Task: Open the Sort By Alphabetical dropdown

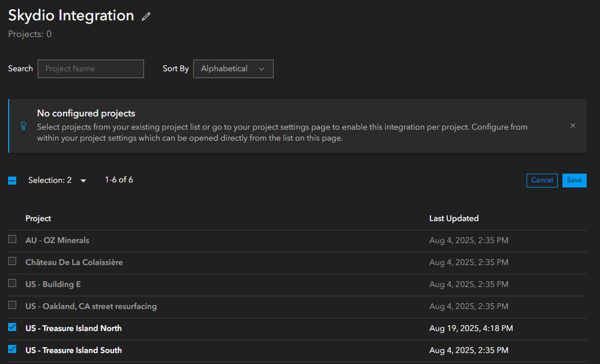Action: pos(233,69)
